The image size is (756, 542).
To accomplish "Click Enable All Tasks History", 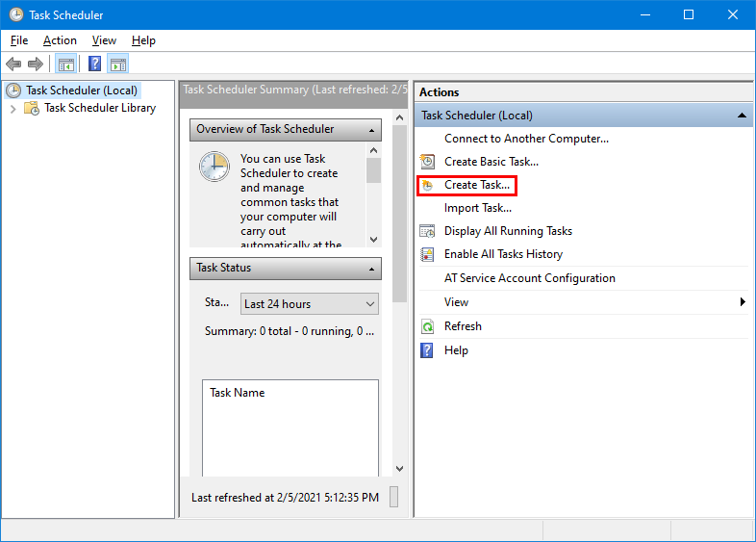I will 503,254.
